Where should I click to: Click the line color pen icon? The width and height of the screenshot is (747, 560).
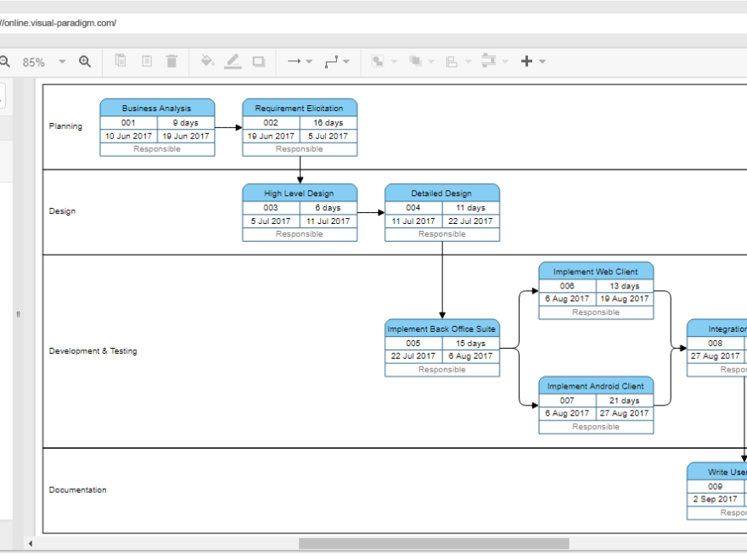pos(233,61)
